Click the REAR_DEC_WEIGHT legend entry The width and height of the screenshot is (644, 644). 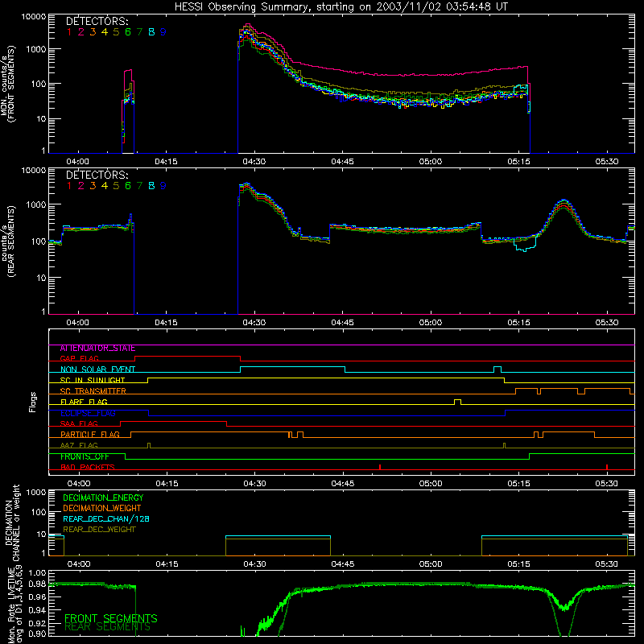(99, 530)
